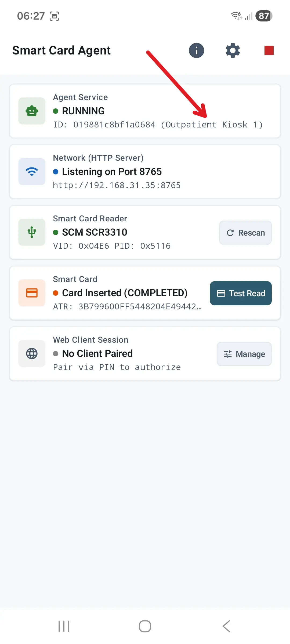Image resolution: width=290 pixels, height=644 pixels.
Task: Tap the globe Web Client Session icon
Action: [32, 353]
